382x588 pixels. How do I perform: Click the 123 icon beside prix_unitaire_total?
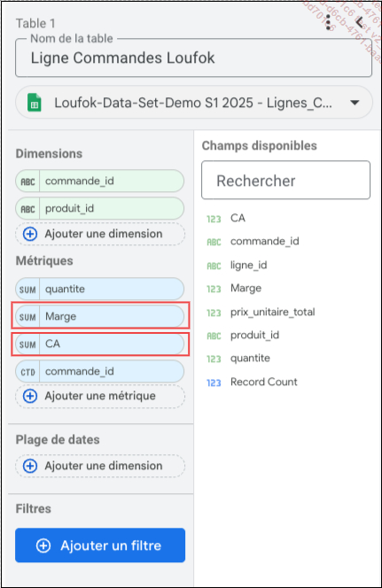click(214, 313)
